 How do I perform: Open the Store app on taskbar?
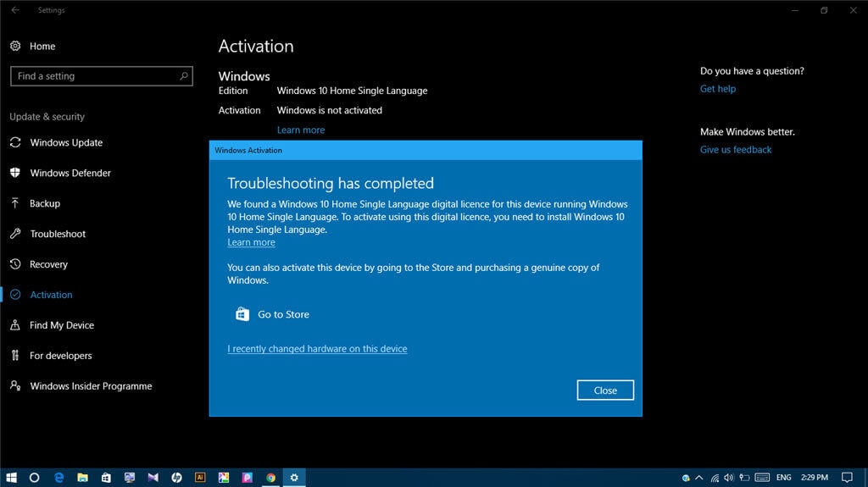coord(106,477)
